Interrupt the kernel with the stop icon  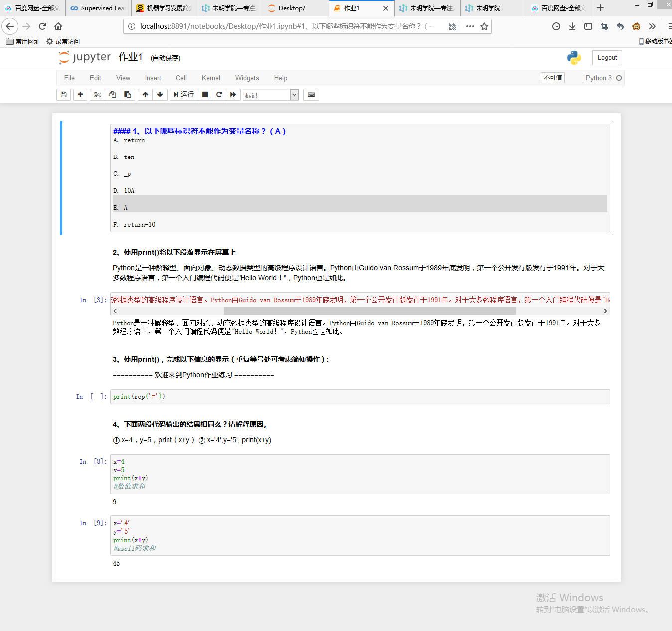pyautogui.click(x=205, y=95)
